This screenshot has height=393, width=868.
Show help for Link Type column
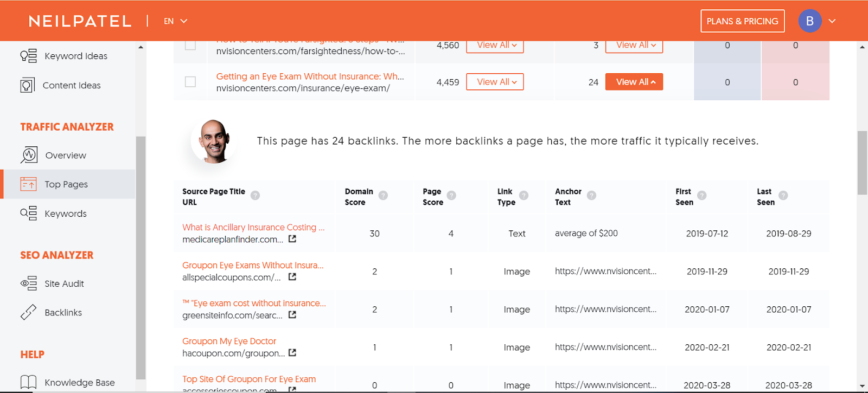[524, 196]
